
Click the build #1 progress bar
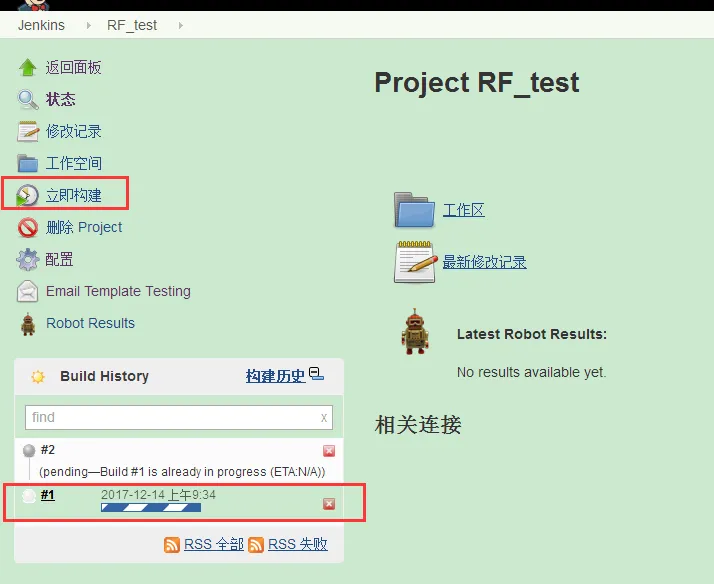151,508
